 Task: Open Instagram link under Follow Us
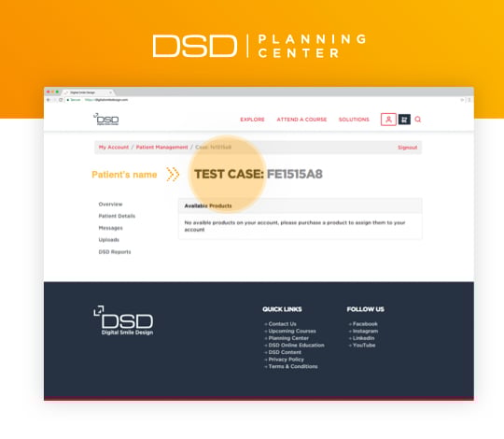[365, 331]
